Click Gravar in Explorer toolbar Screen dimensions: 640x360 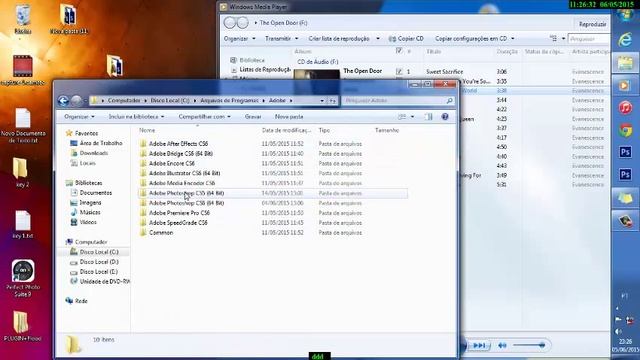pyautogui.click(x=253, y=117)
